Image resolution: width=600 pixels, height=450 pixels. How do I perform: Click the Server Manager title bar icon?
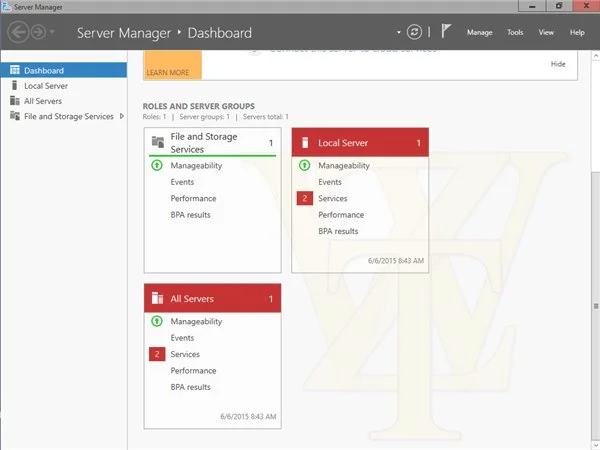[x=6, y=7]
